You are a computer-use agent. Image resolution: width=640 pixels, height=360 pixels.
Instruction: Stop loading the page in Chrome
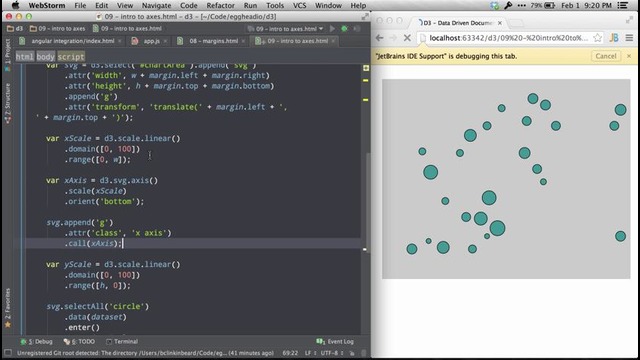point(407,38)
